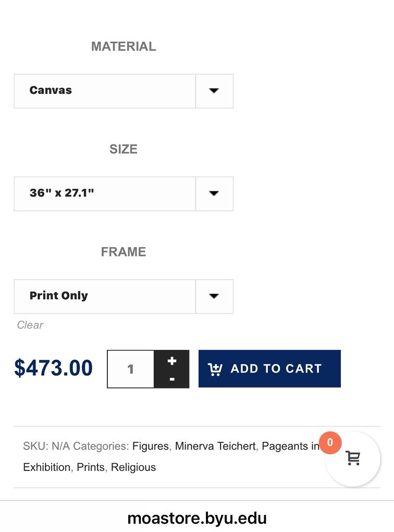Open the floating shopping cart icon

[x=353, y=459]
